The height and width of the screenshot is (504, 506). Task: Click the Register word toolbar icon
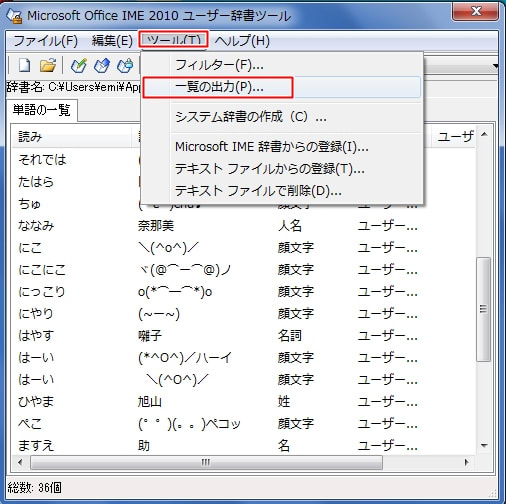pos(79,65)
